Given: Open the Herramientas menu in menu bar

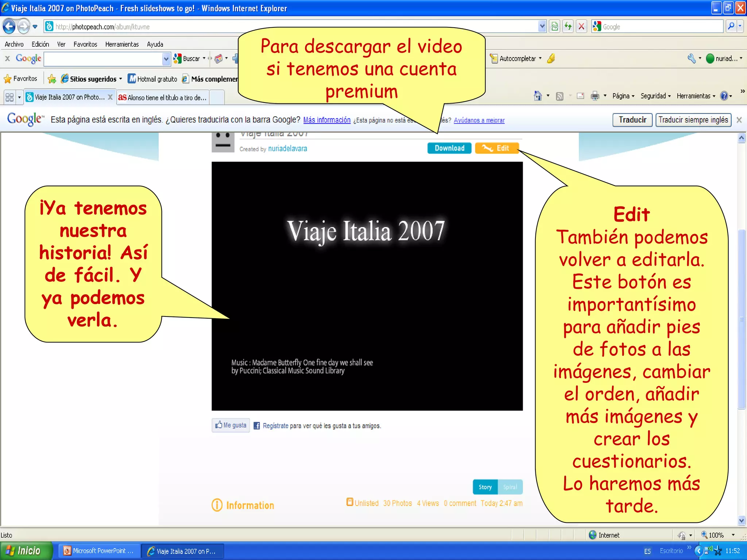Looking at the screenshot, I should pyautogui.click(x=122, y=44).
